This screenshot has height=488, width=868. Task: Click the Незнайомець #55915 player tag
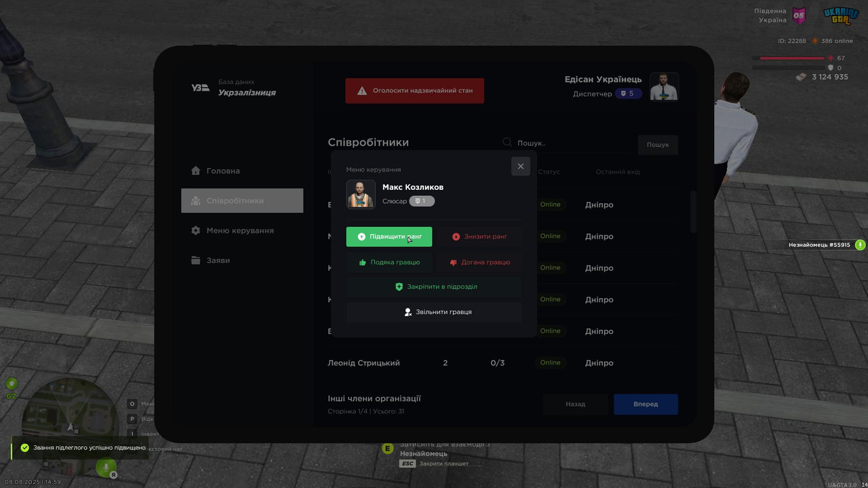point(819,245)
